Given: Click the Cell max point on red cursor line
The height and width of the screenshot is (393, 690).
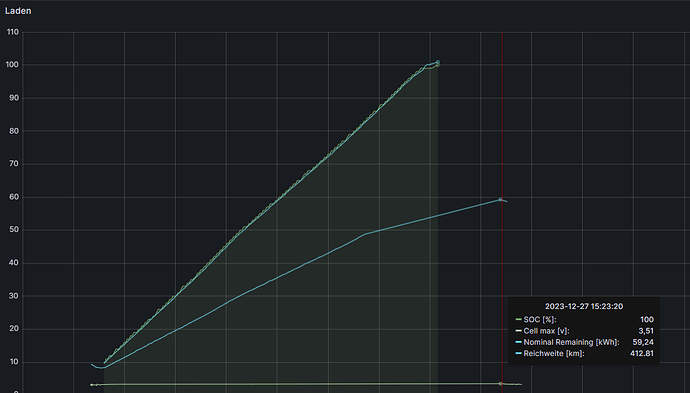Looking at the screenshot, I should click(500, 384).
